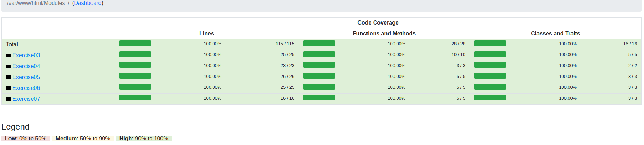Click the 100.00% lines percentage for Exercise05
The width and height of the screenshot is (644, 145).
[x=213, y=77]
